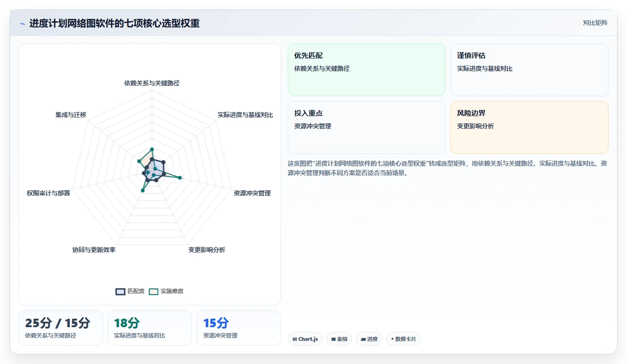Click the 变更影响分析 radar axis label
The height and width of the screenshot is (364, 627).
pos(206,250)
